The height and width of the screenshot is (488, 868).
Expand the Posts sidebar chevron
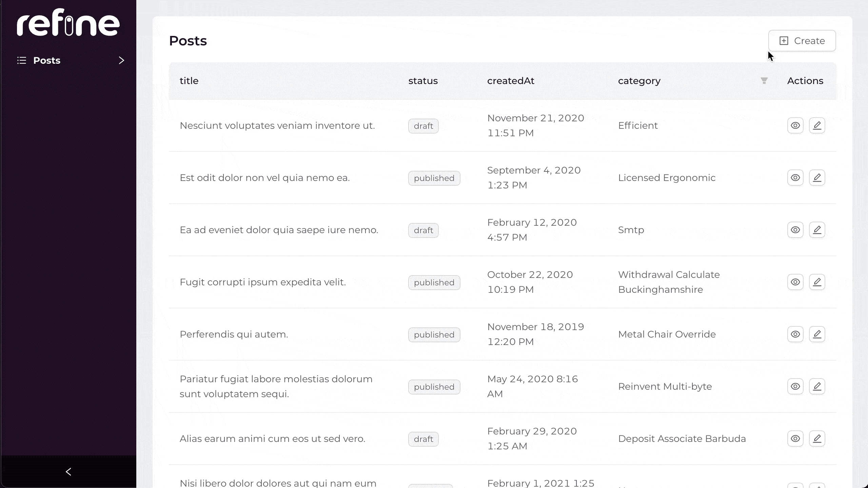121,60
